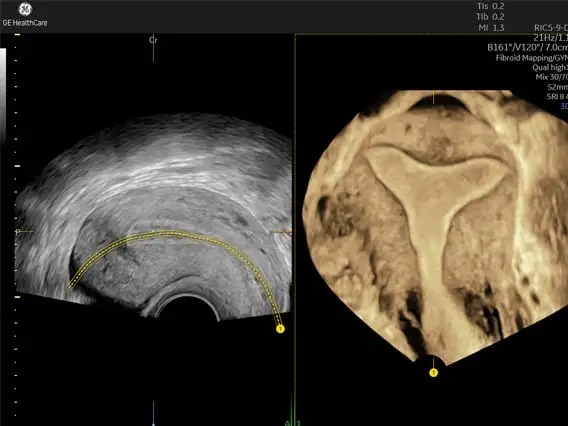Click the blue '3D' mode label
Viewport: 568px width, 426px height.
[564, 106]
